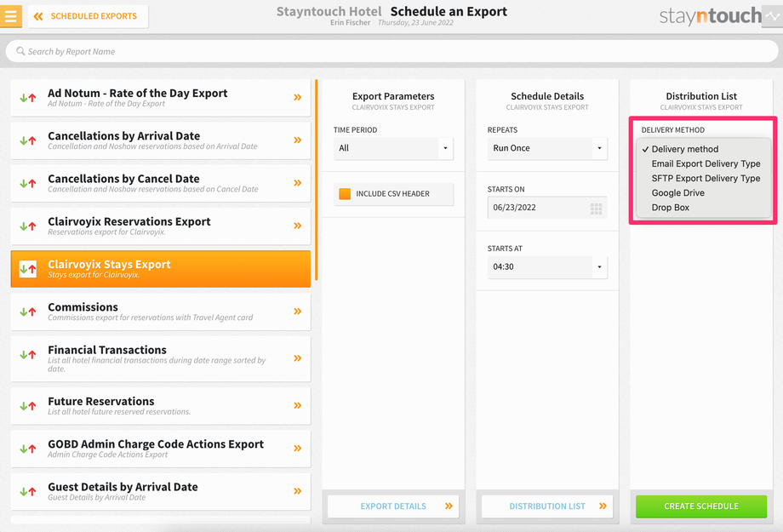
Task: Click the Schedule Details panel heading
Action: click(547, 96)
